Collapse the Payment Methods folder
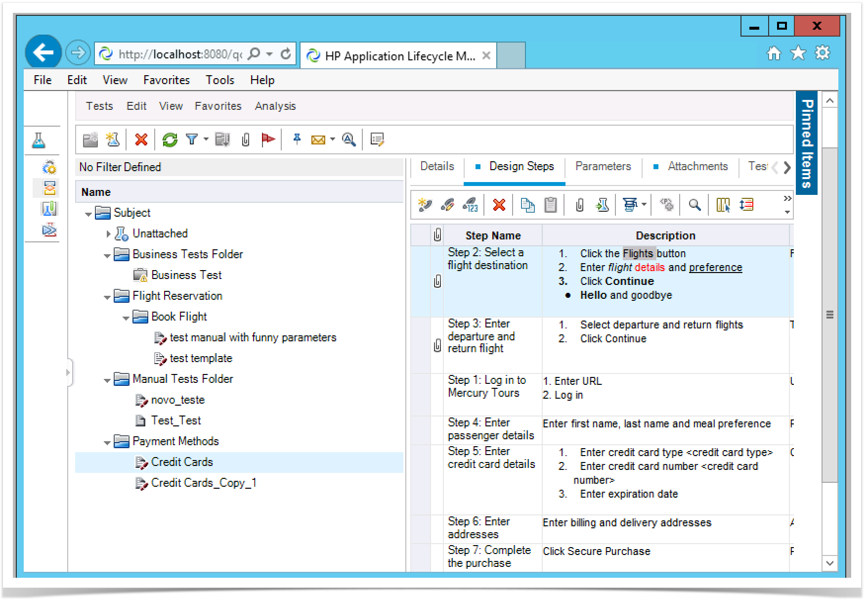 (107, 443)
